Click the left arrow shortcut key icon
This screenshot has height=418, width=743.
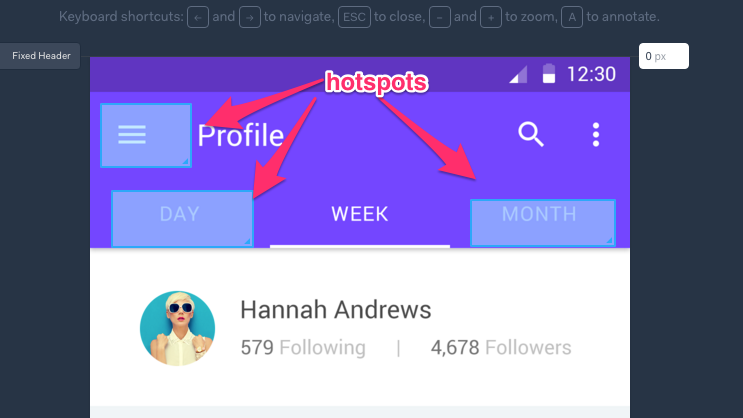pyautogui.click(x=198, y=18)
